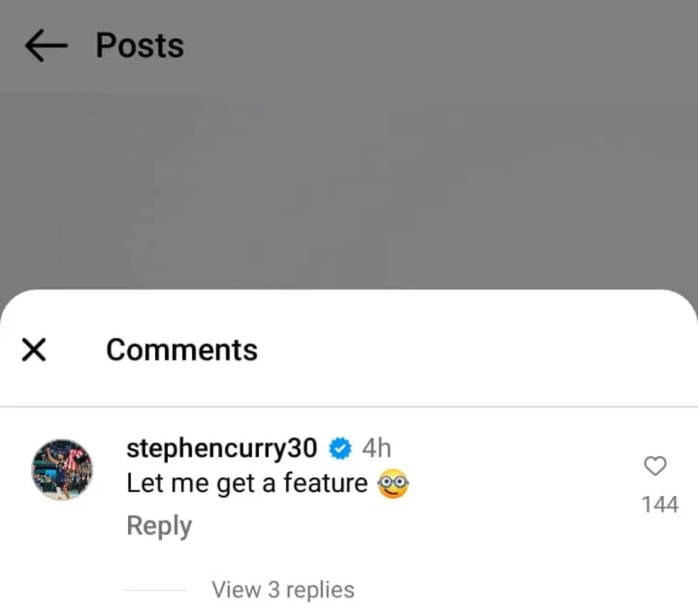This screenshot has width=698, height=616.
Task: Click the nerd face emoji in the comment
Action: point(392,484)
